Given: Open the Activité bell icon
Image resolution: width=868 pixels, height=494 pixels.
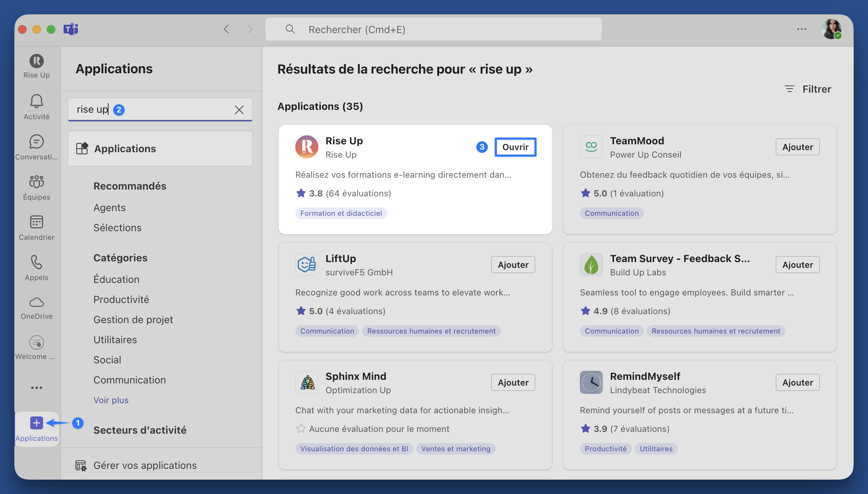Looking at the screenshot, I should (36, 102).
